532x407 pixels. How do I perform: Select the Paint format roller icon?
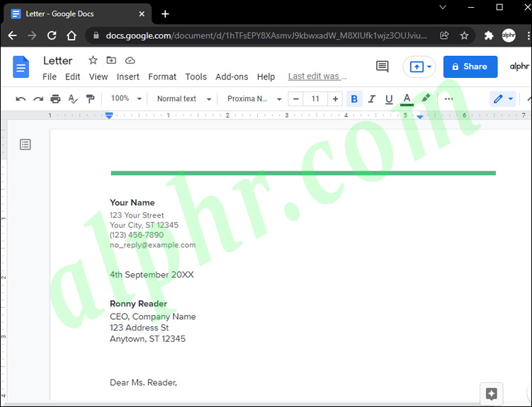(x=90, y=99)
